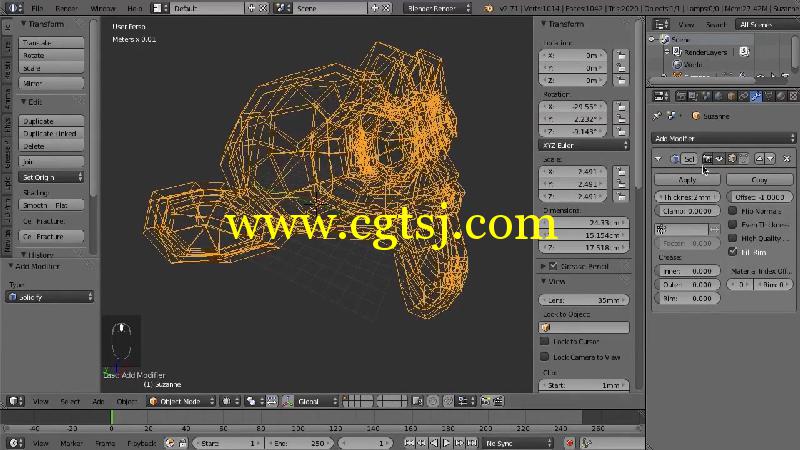800x450 pixels.
Task: Open the Texture properties tab icon
Action: (793, 96)
